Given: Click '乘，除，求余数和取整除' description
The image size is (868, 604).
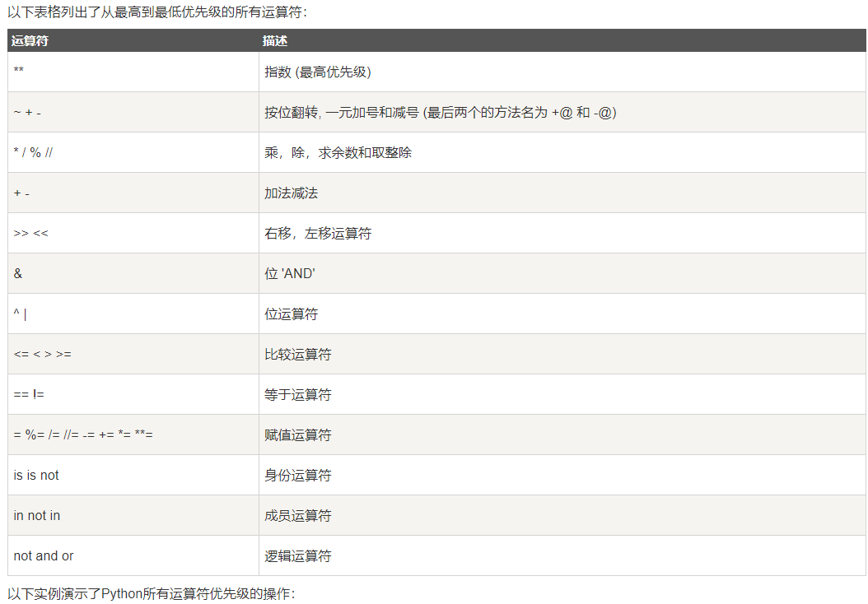Looking at the screenshot, I should [x=562, y=153].
